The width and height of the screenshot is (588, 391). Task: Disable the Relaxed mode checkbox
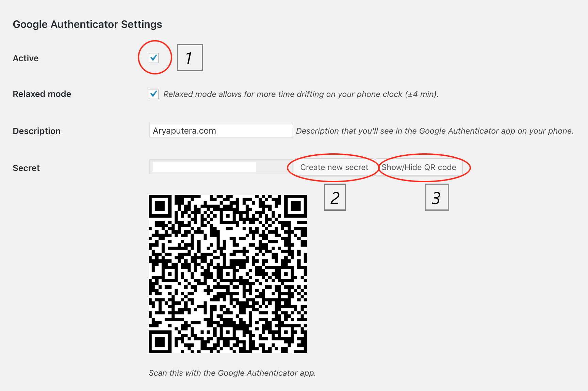154,94
